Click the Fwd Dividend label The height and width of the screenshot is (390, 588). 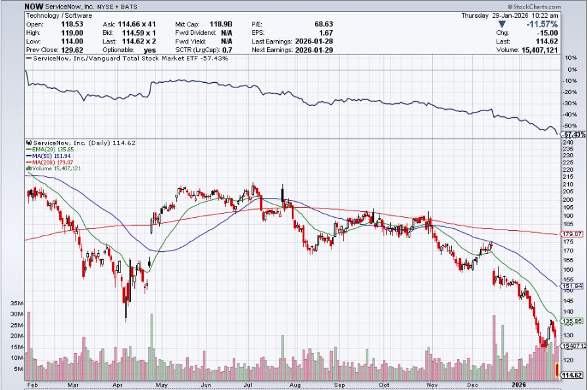pos(195,33)
